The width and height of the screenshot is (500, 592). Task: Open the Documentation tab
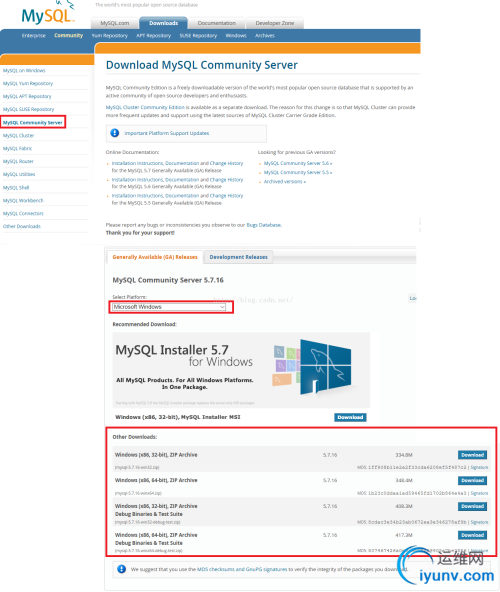click(x=216, y=23)
